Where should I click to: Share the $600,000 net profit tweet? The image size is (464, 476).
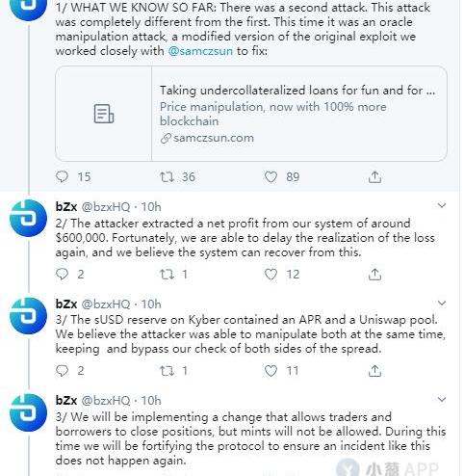coord(374,275)
